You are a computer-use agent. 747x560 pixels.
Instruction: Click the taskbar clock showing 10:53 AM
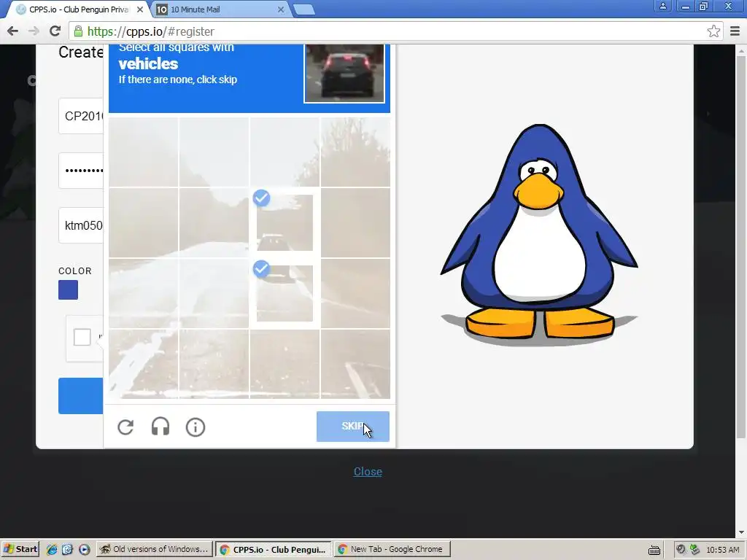point(723,550)
